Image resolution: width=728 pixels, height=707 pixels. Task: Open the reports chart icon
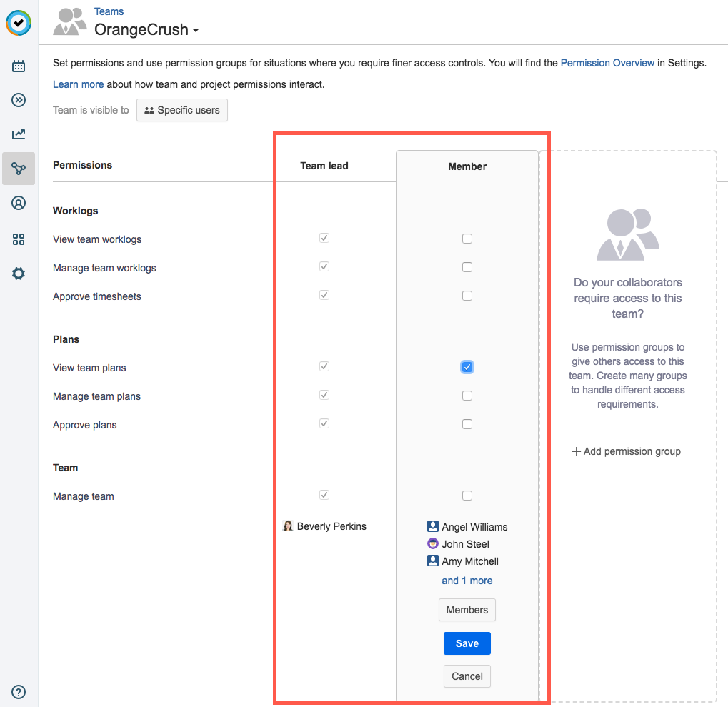19,134
